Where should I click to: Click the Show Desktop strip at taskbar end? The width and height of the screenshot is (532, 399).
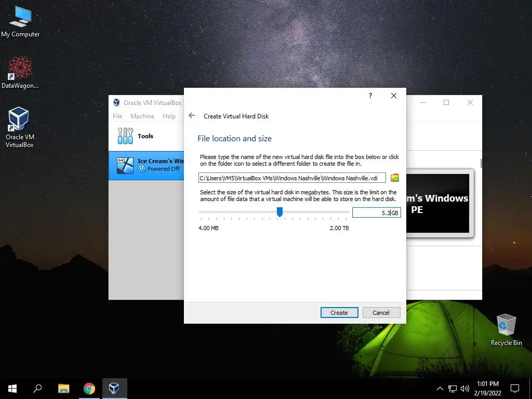[530, 389]
